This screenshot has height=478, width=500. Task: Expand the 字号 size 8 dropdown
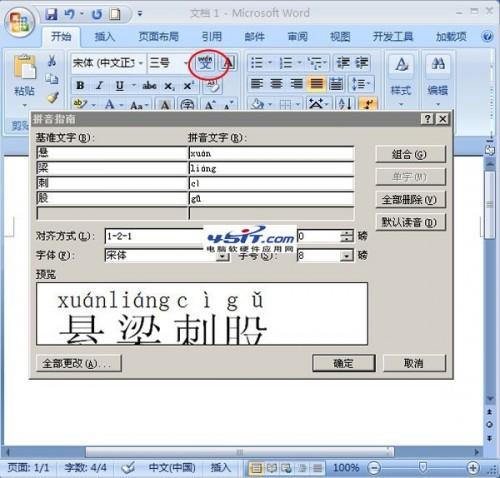(347, 256)
